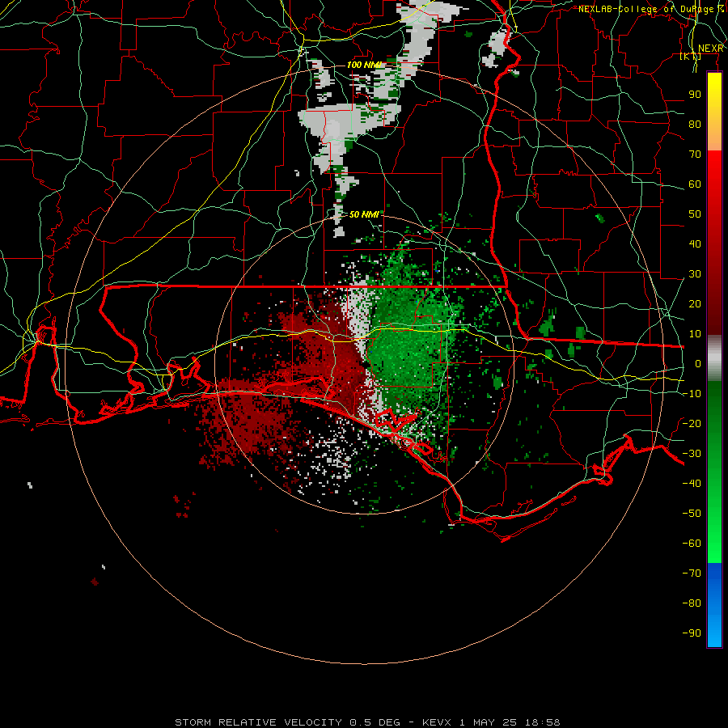
Task: Click the positive 20 scale value
Action: click(x=695, y=303)
